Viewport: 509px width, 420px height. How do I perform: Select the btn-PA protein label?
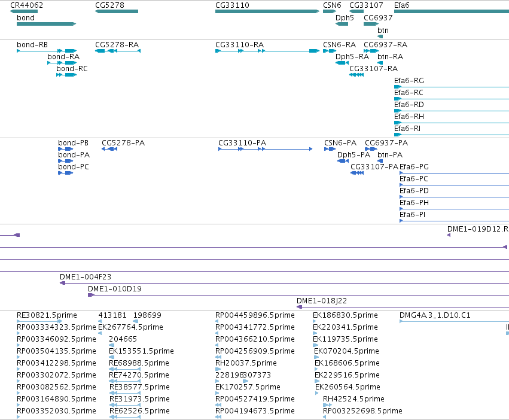click(390, 155)
